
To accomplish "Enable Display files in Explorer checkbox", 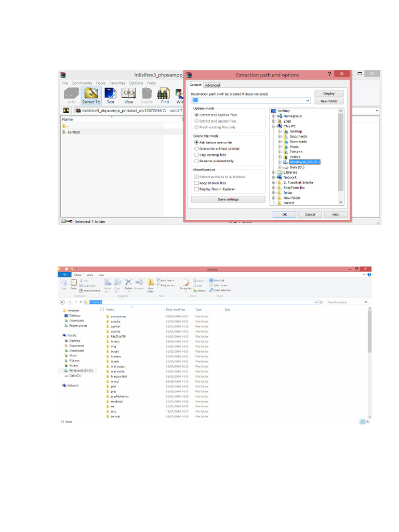I will [196, 189].
